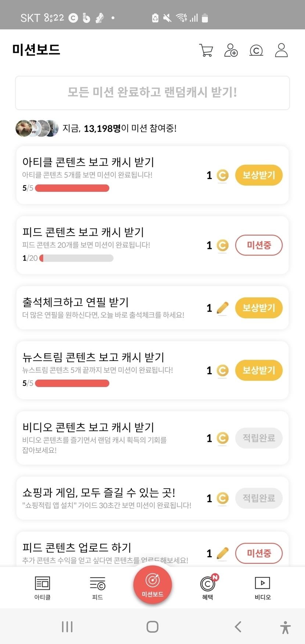The image size is (305, 644).
Task: Tap the participant avatars thumbnail group
Action: [37, 128]
